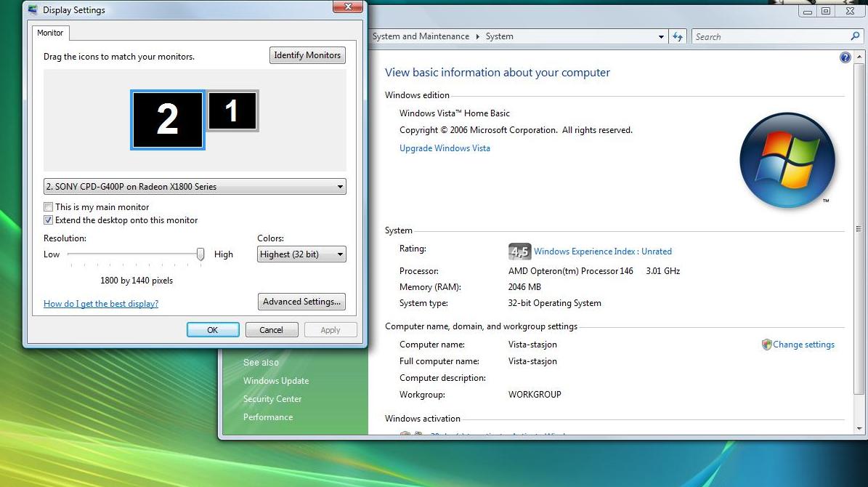The image size is (868, 487).
Task: Click the Identify Monitors button
Action: [x=307, y=55]
